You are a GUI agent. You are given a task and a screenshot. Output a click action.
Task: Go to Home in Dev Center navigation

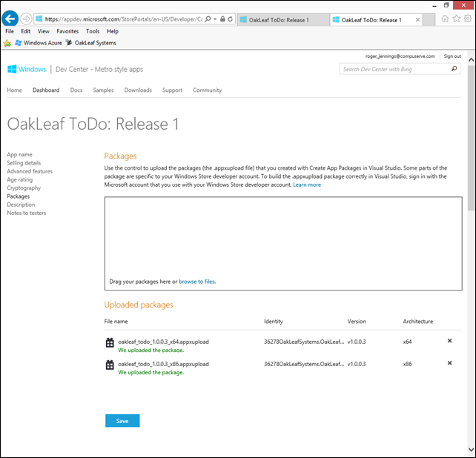14,90
